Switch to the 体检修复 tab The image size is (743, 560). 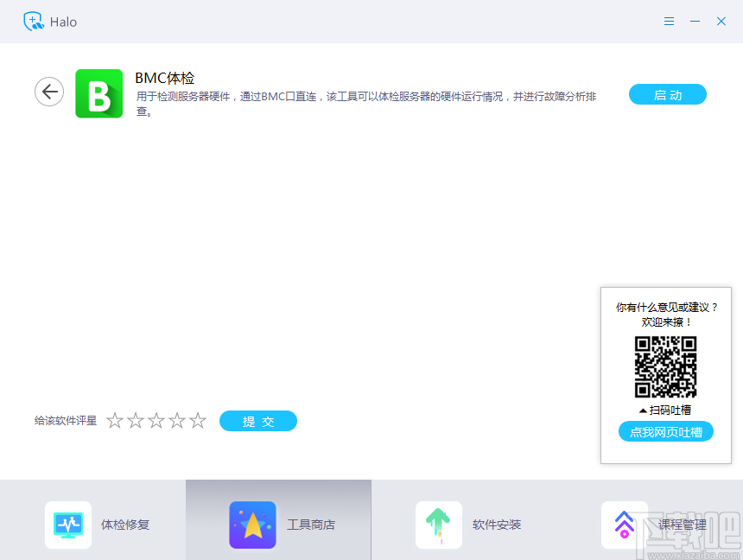point(93,524)
